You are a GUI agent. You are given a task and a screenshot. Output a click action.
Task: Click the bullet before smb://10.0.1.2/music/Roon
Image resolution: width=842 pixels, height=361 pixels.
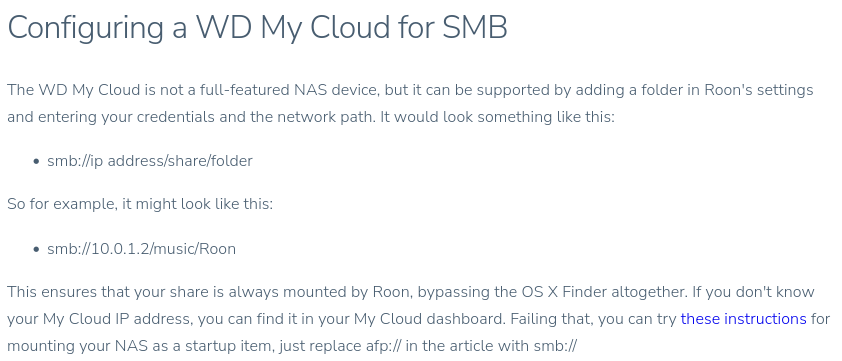click(36, 249)
